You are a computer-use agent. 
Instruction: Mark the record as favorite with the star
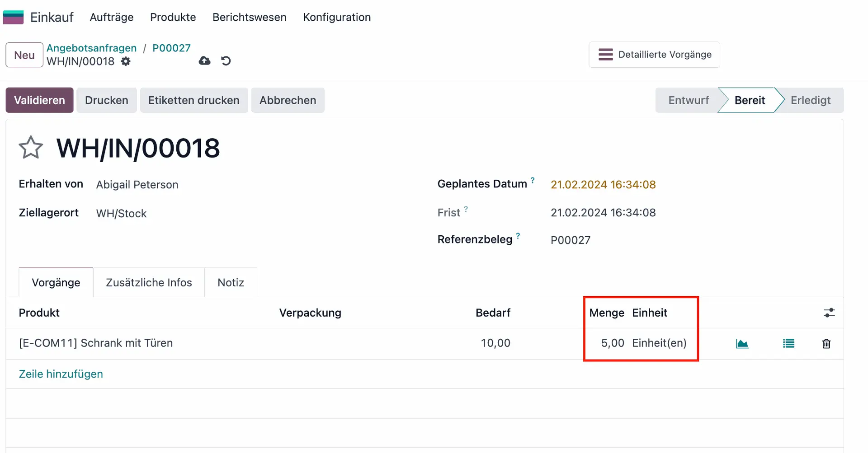pos(31,148)
